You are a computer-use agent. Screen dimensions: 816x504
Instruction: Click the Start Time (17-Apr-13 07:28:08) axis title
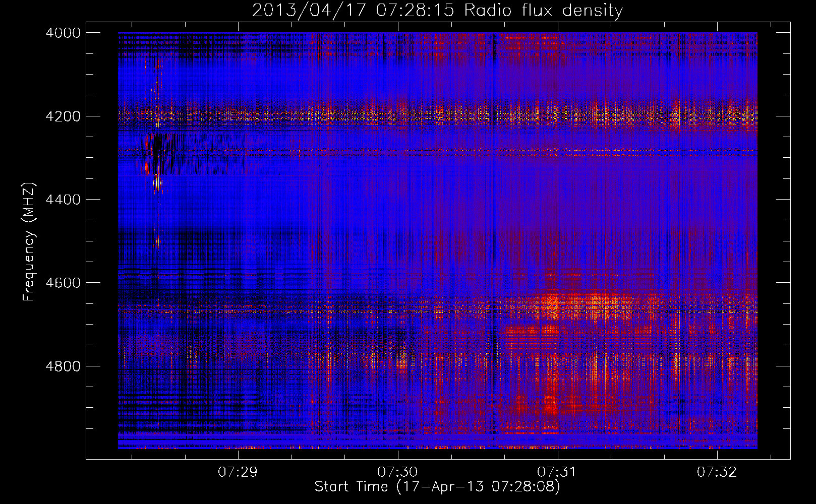(x=437, y=487)
